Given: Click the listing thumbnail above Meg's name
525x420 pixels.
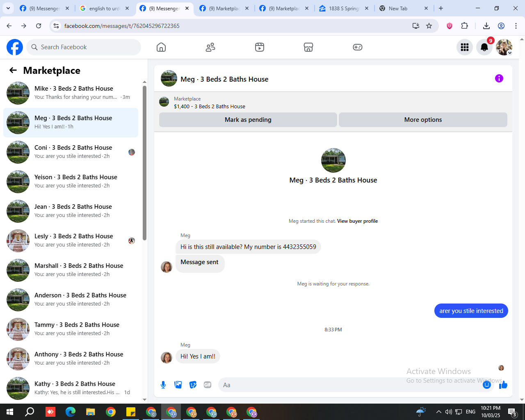Looking at the screenshot, I should pyautogui.click(x=333, y=160).
